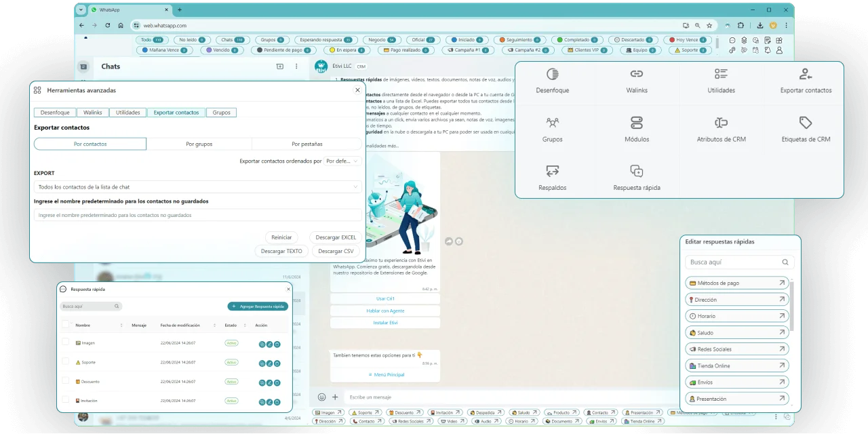Viewport: 868px width, 434px height.
Task: Open the Desenfoque blur tool icon
Action: (552, 74)
